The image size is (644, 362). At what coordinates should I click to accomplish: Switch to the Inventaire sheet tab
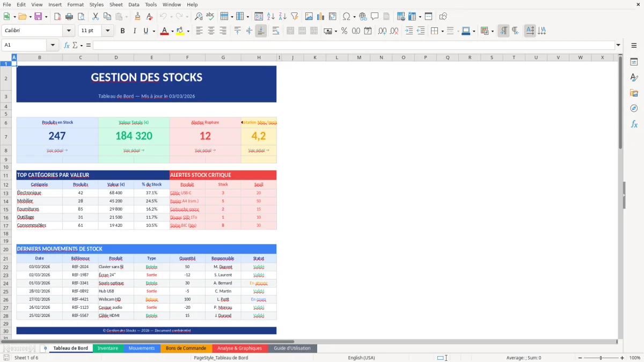coord(107,348)
